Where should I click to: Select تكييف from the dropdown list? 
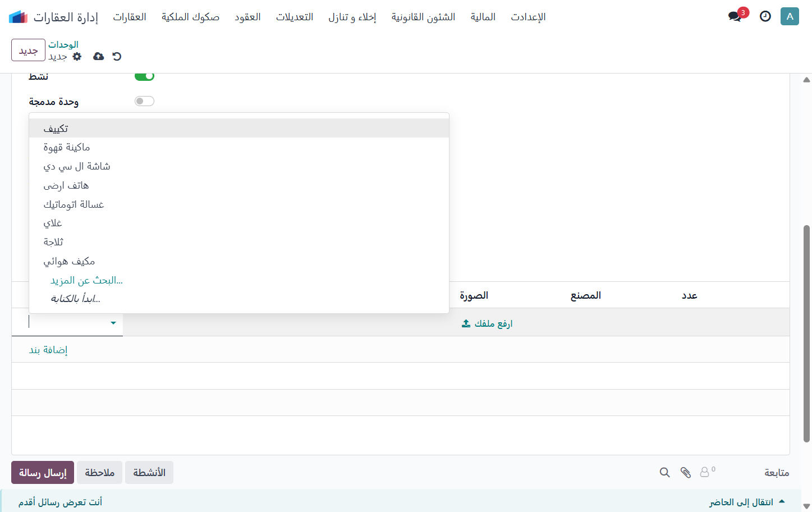tap(239, 128)
